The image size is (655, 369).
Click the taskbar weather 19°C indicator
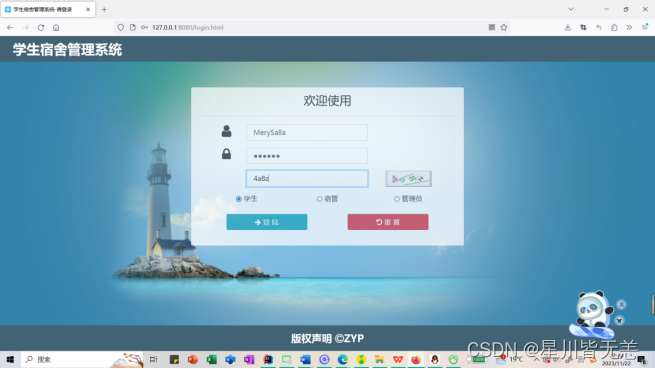pyautogui.click(x=510, y=359)
